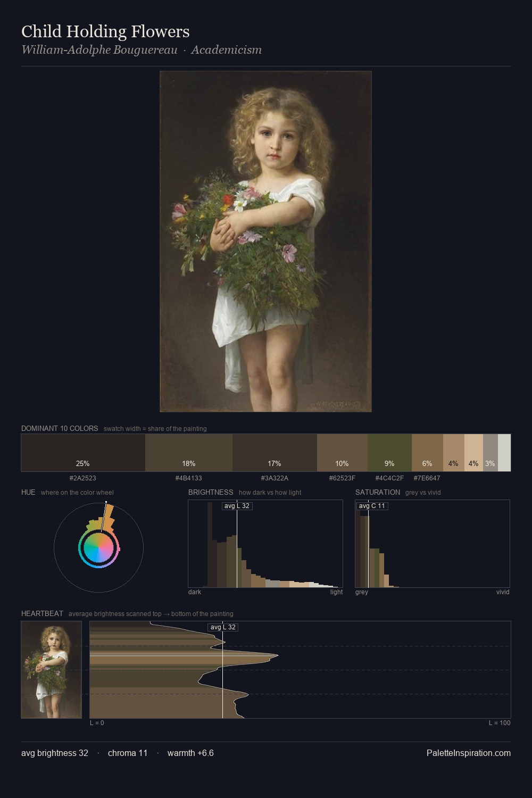532x798 pixels.
Task: Open the PaletteInspiration.com link
Action: coord(469,753)
